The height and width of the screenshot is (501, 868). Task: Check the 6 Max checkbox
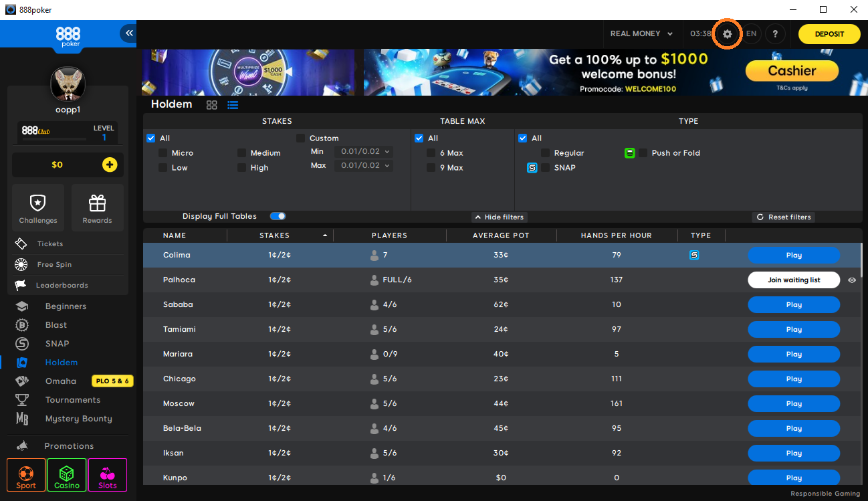431,153
